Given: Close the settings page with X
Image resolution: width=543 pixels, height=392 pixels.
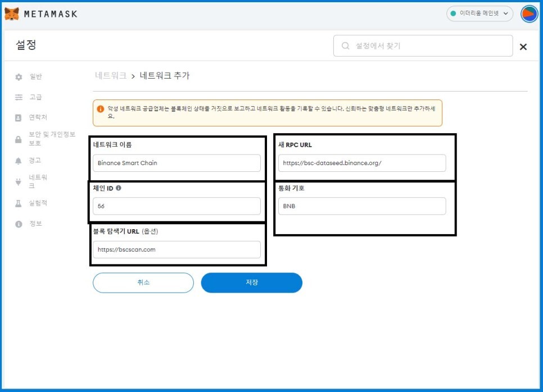Looking at the screenshot, I should coord(523,47).
